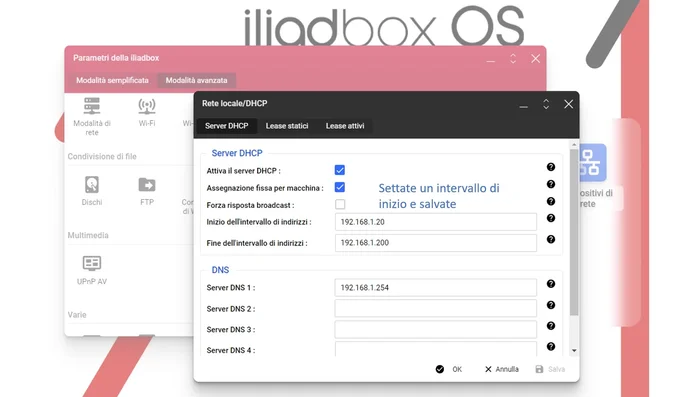Click the Server DHCP section heading
The width and height of the screenshot is (699, 397).
(237, 153)
